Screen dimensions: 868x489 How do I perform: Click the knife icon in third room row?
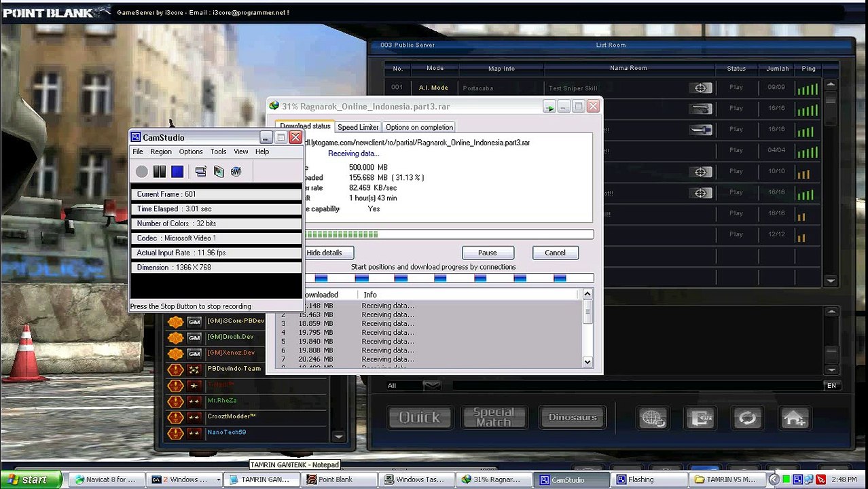[x=701, y=129]
